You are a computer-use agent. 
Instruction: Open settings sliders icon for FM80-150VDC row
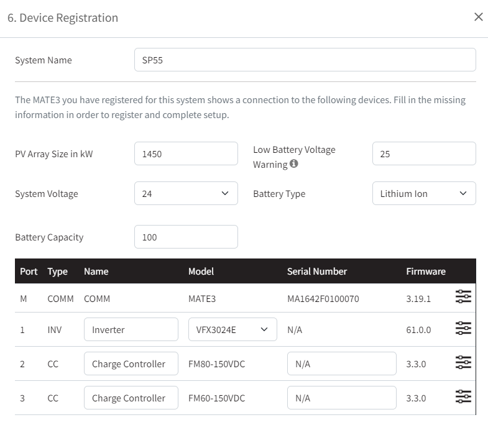[463, 362]
